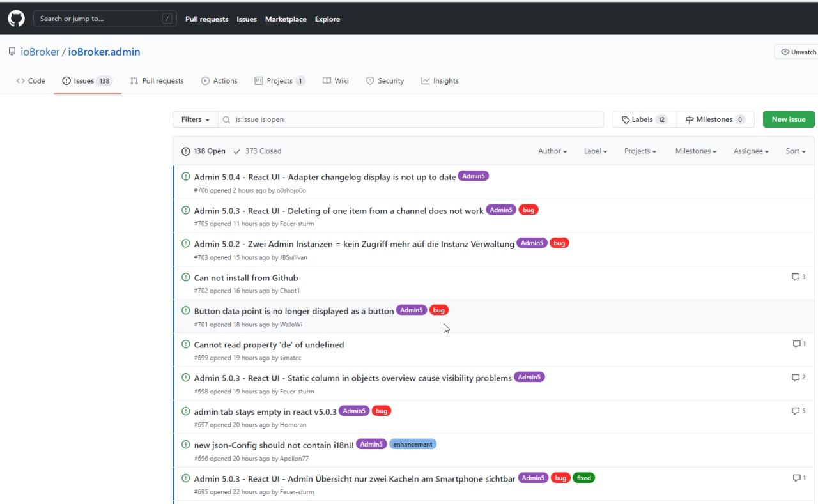Open the Security tab
The image size is (818, 504).
tap(385, 81)
